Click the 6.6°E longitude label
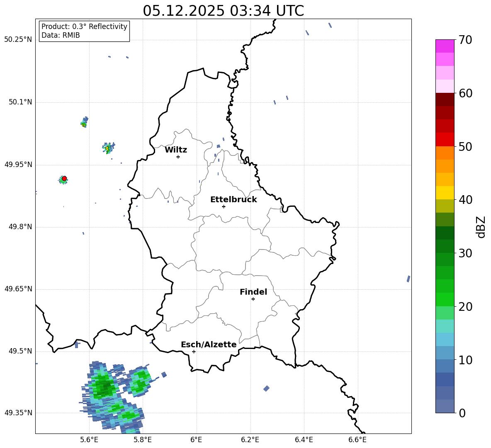 [357, 440]
